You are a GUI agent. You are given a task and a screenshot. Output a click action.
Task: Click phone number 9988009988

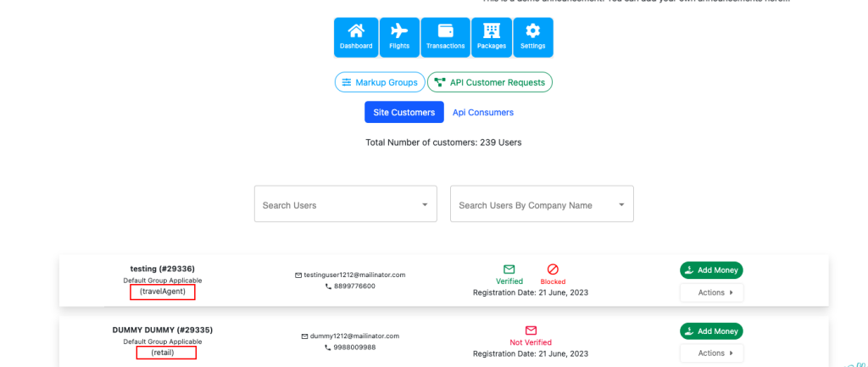[354, 348]
